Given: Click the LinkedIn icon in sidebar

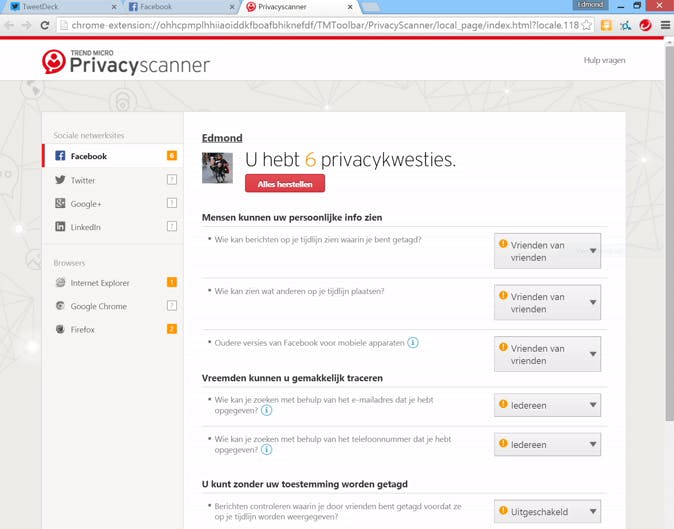Looking at the screenshot, I should click(60, 226).
